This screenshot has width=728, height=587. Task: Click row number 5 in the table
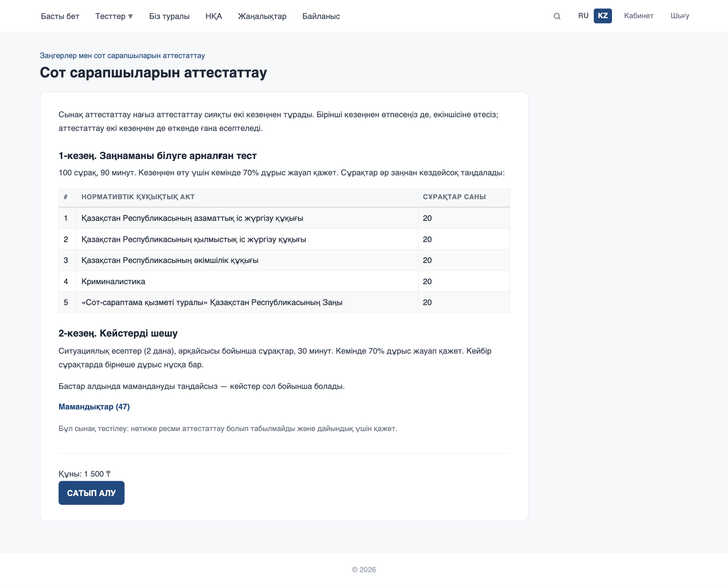click(66, 302)
